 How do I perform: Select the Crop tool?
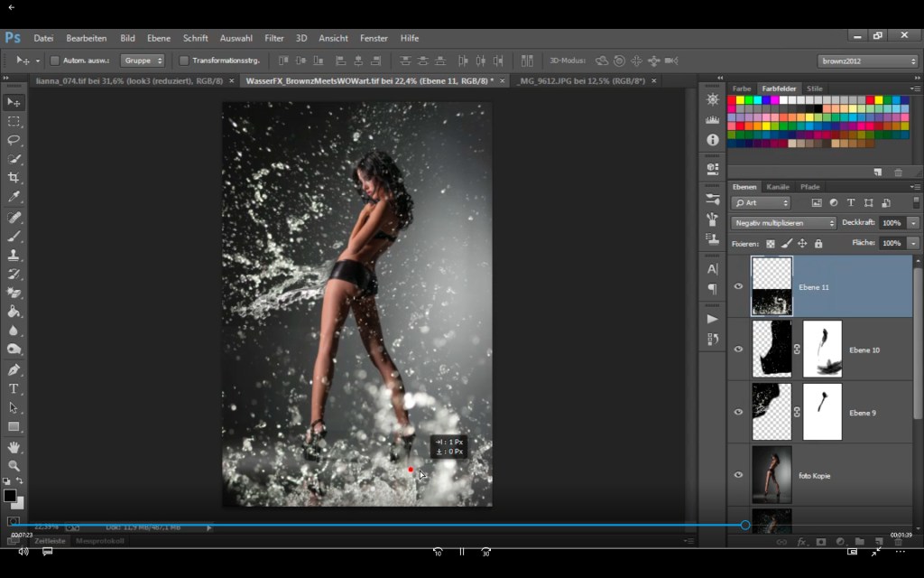[x=14, y=177]
